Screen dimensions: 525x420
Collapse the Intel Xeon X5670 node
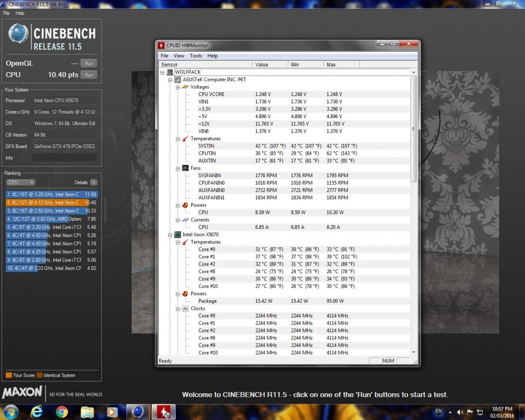(x=170, y=234)
